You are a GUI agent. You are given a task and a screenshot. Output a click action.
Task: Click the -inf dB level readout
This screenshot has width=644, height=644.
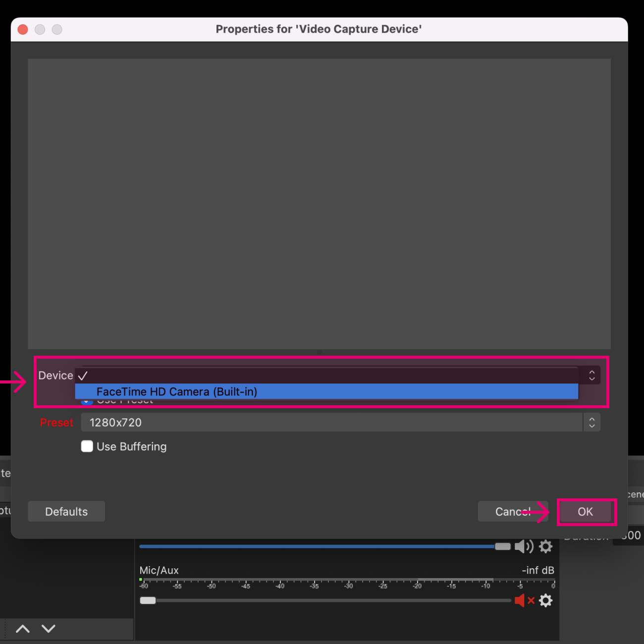(x=538, y=570)
